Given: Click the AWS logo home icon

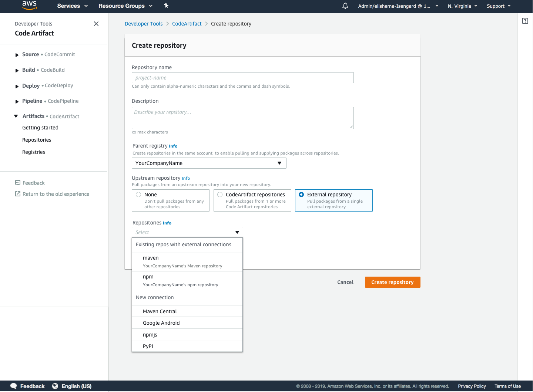Looking at the screenshot, I should coord(29,5).
